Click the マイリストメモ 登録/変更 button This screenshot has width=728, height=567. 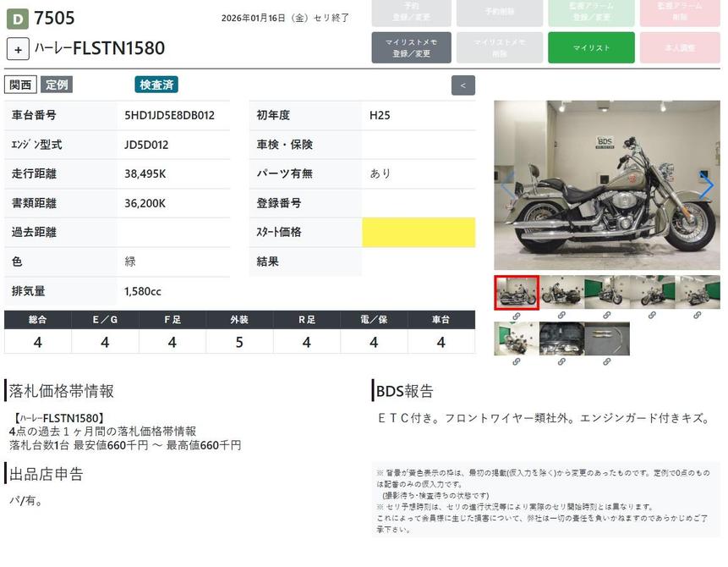[x=411, y=47]
